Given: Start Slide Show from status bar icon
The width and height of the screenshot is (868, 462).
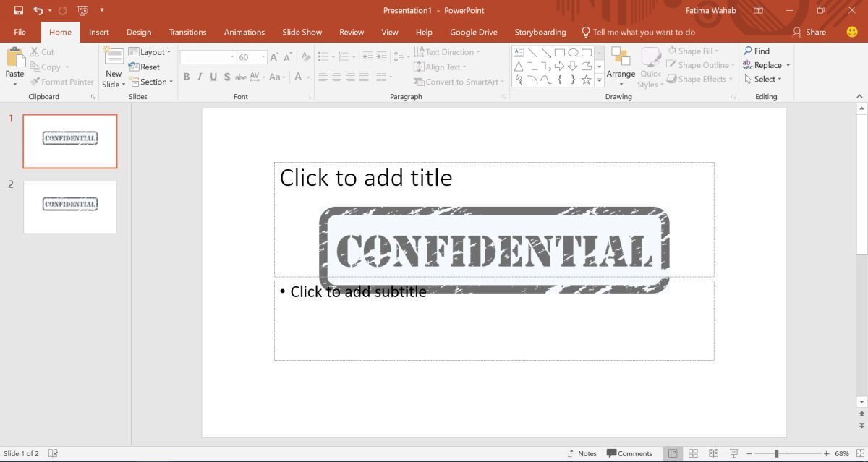Looking at the screenshot, I should pos(734,453).
